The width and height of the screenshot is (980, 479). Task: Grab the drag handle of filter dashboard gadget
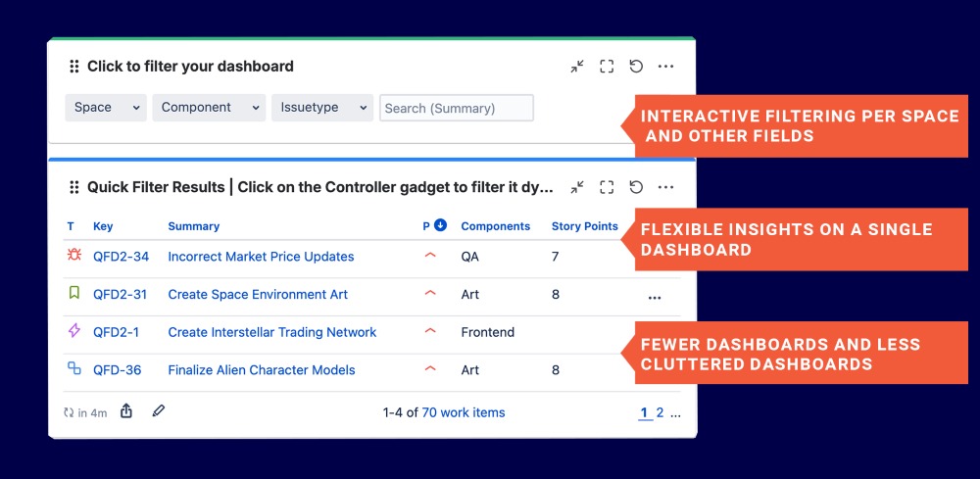tap(73, 67)
